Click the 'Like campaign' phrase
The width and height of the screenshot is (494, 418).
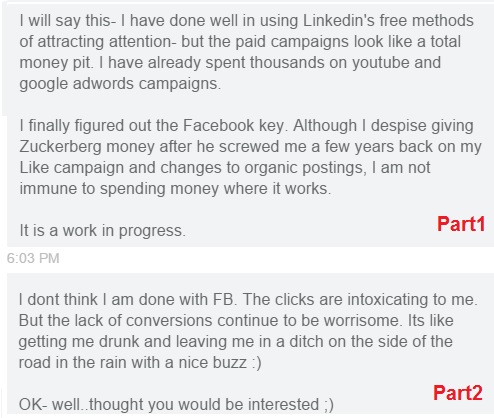pos(71,168)
